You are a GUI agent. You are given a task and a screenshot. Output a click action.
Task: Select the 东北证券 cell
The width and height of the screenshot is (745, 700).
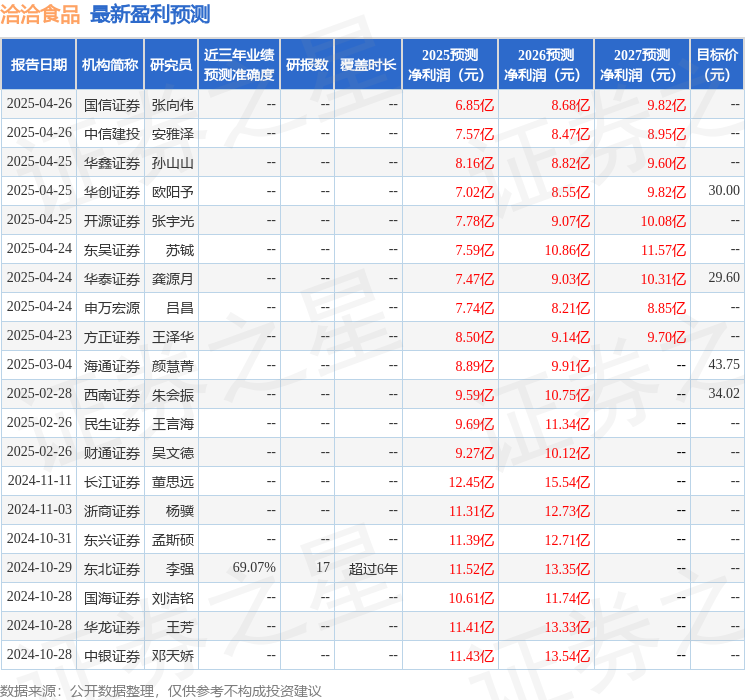coord(112,569)
